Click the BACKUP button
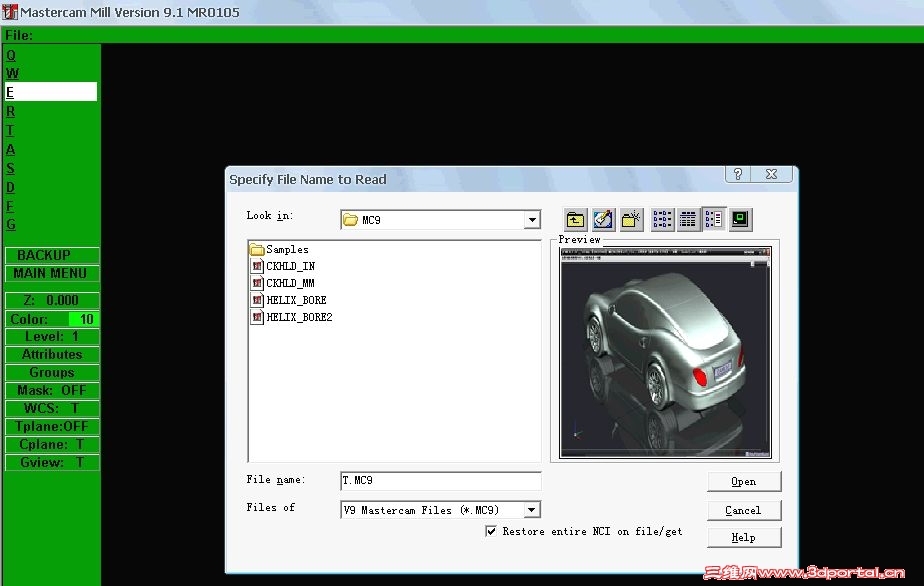The image size is (924, 586). (52, 255)
